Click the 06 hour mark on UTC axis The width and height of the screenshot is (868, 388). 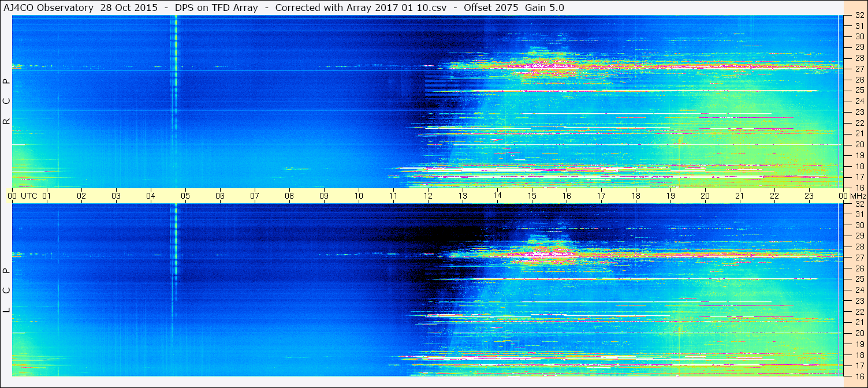[220, 196]
